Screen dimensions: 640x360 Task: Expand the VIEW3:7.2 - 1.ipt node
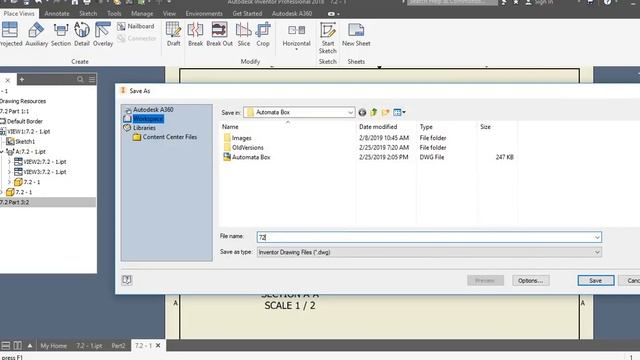coord(9,172)
